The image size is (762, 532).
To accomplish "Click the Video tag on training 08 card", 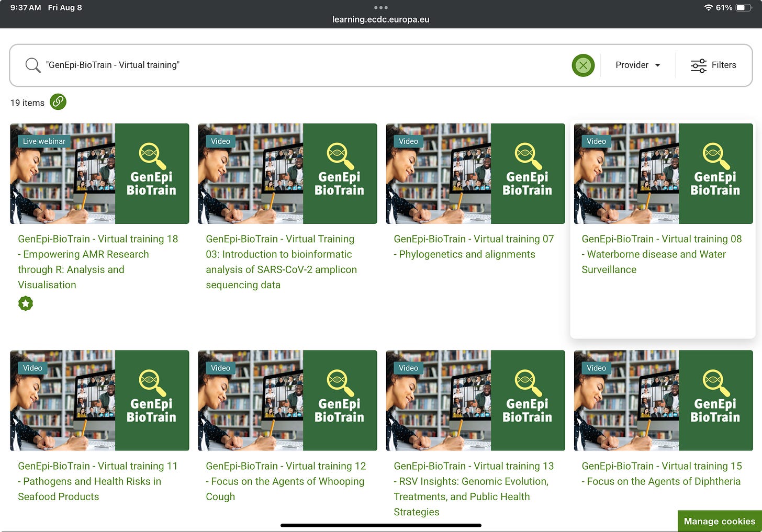I will coord(596,141).
